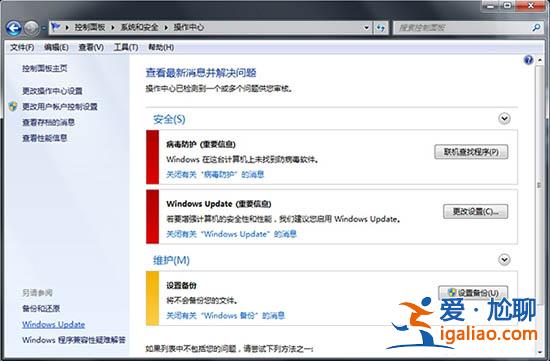Open 查看性能信息 link
550x361 pixels.
(45, 138)
